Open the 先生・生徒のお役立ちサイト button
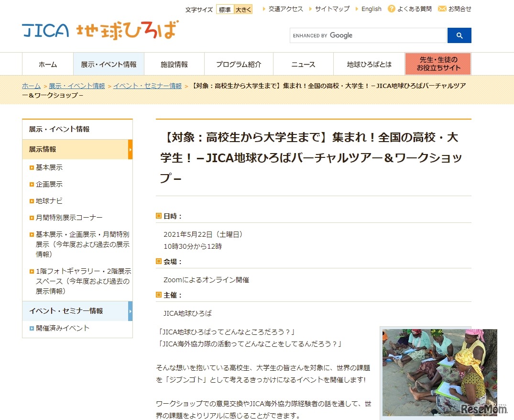The width and height of the screenshot is (514, 420). pyautogui.click(x=437, y=64)
